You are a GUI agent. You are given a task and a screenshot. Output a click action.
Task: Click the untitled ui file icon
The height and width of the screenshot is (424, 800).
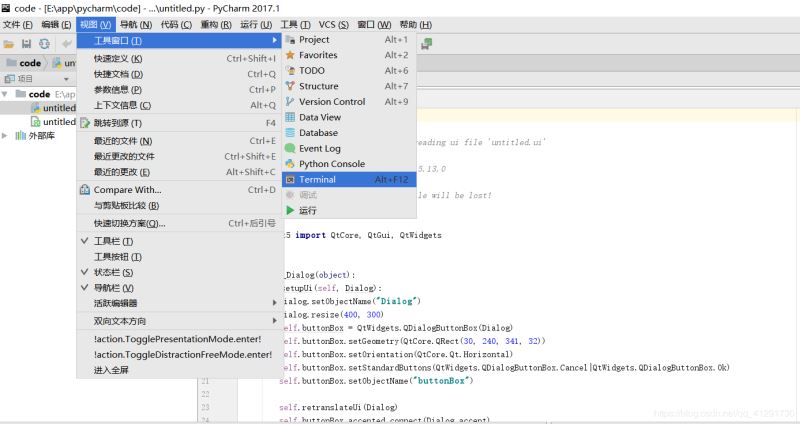[x=36, y=122]
